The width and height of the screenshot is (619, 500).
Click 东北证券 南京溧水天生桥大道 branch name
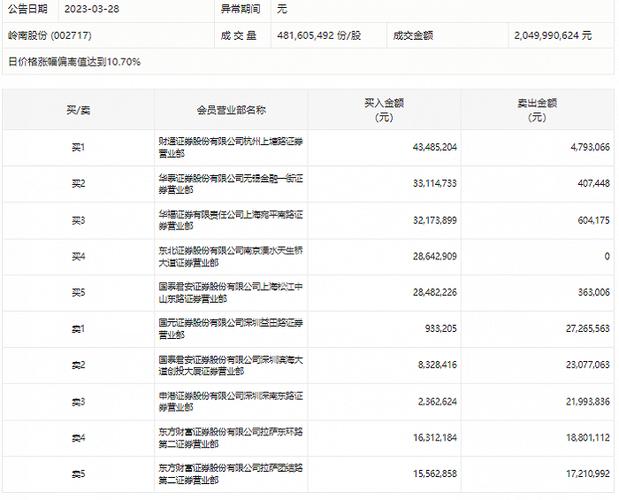pos(231,257)
